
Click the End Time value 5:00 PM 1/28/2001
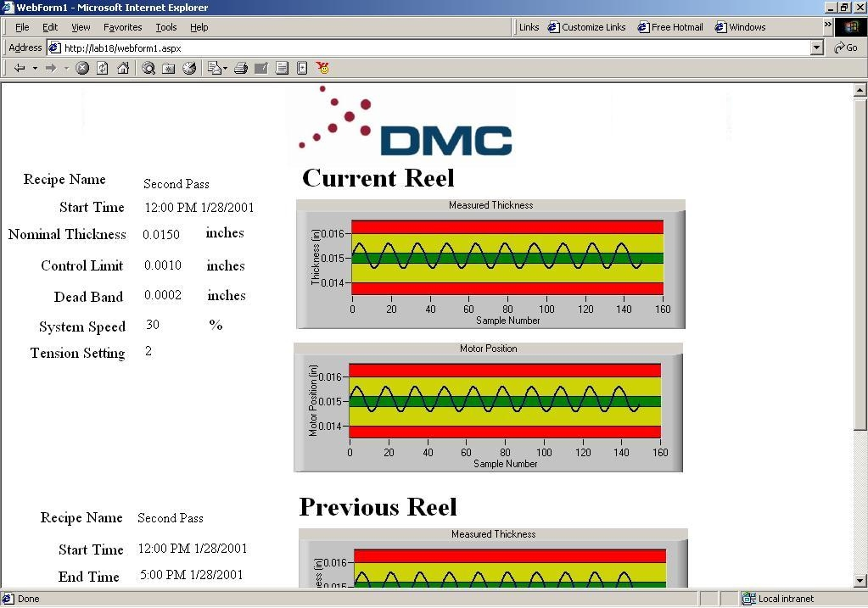(x=191, y=575)
